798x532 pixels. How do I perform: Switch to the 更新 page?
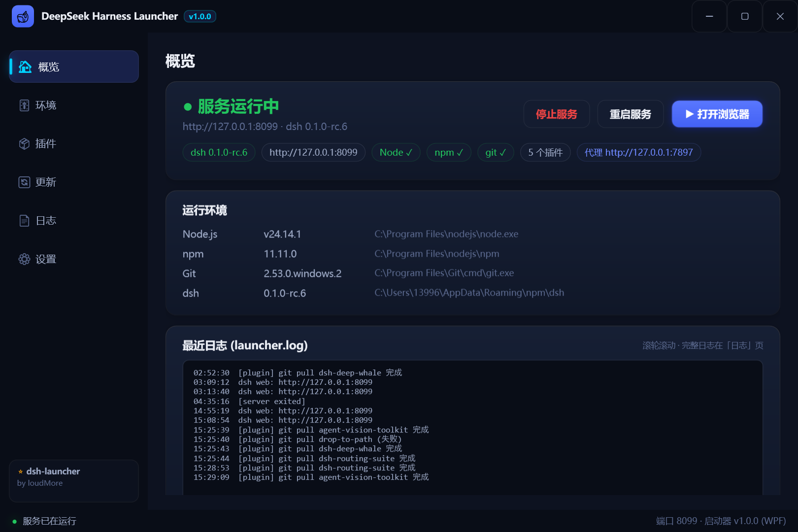click(74, 182)
